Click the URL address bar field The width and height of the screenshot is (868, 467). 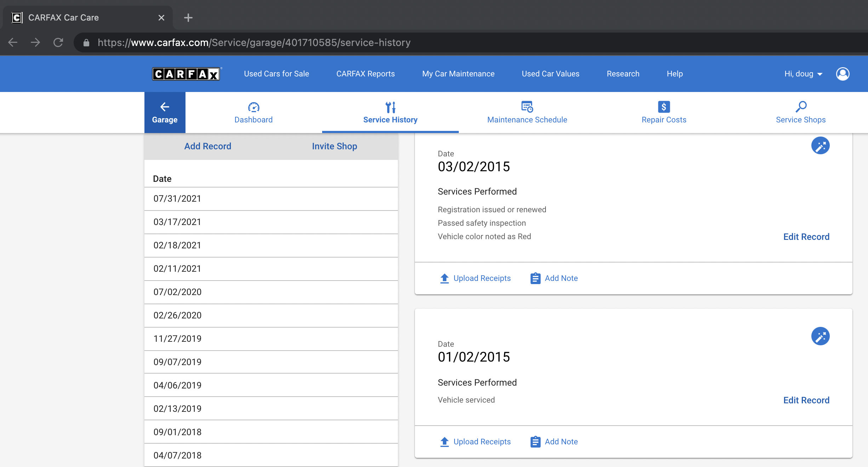click(x=471, y=43)
